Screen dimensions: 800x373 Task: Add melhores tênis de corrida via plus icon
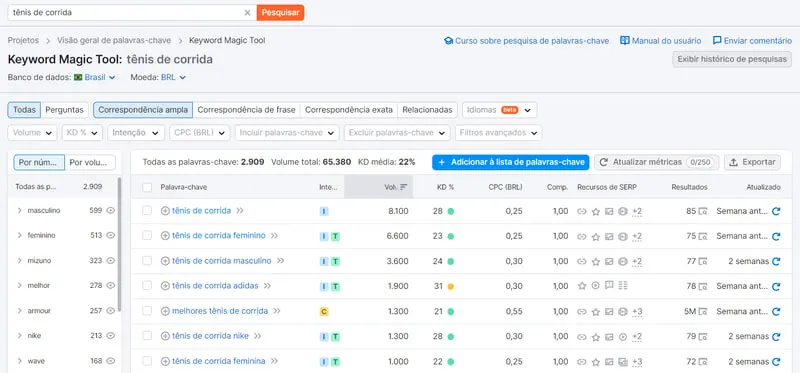(x=165, y=311)
